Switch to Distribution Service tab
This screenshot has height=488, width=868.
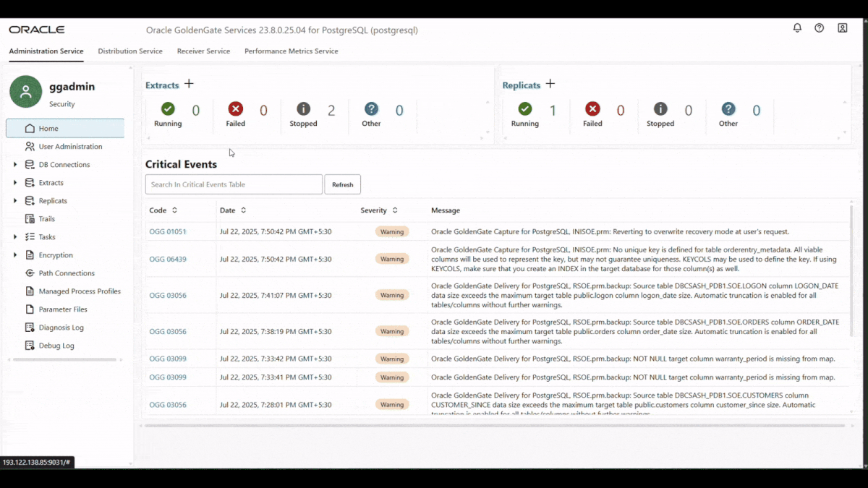coord(130,51)
